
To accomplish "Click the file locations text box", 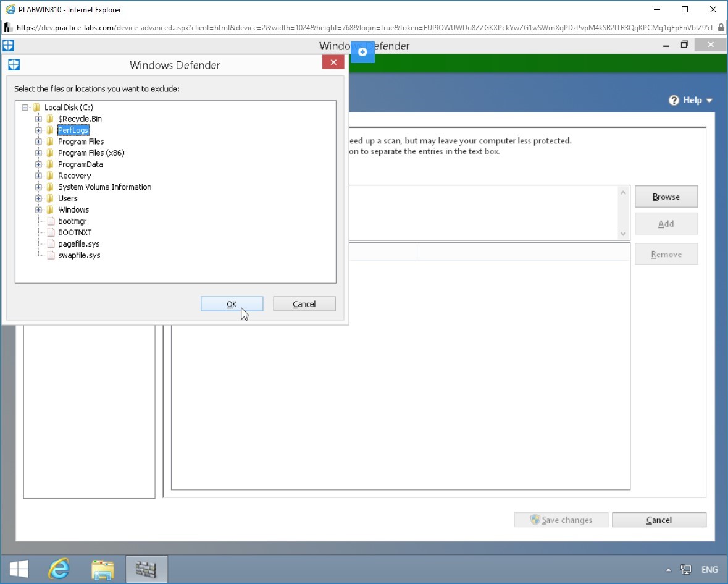I will tap(483, 213).
